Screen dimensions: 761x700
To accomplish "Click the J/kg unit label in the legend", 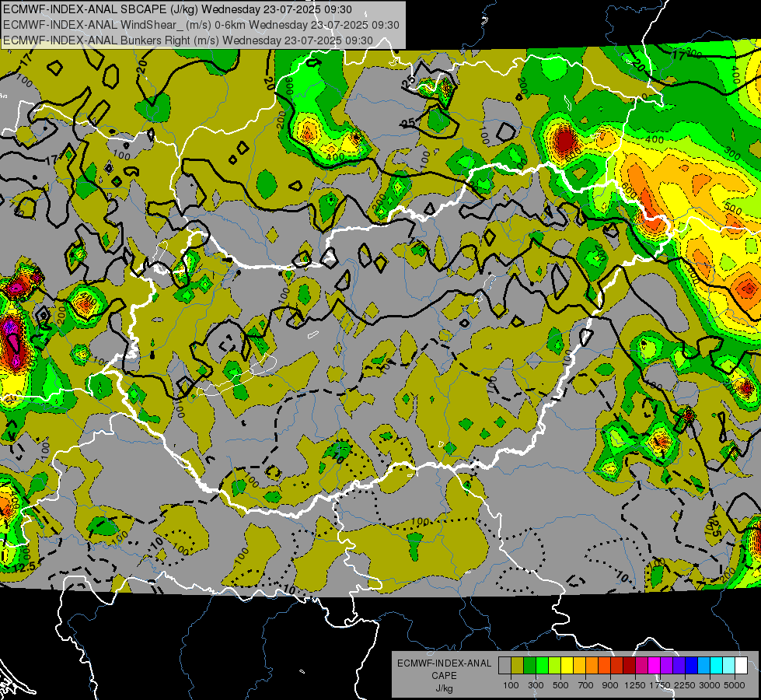I will tap(444, 688).
